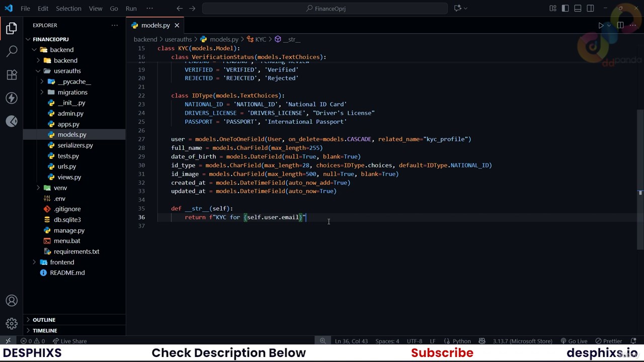Select the models.py editor tab
Image resolution: width=644 pixels, height=362 pixels.
coord(155,25)
